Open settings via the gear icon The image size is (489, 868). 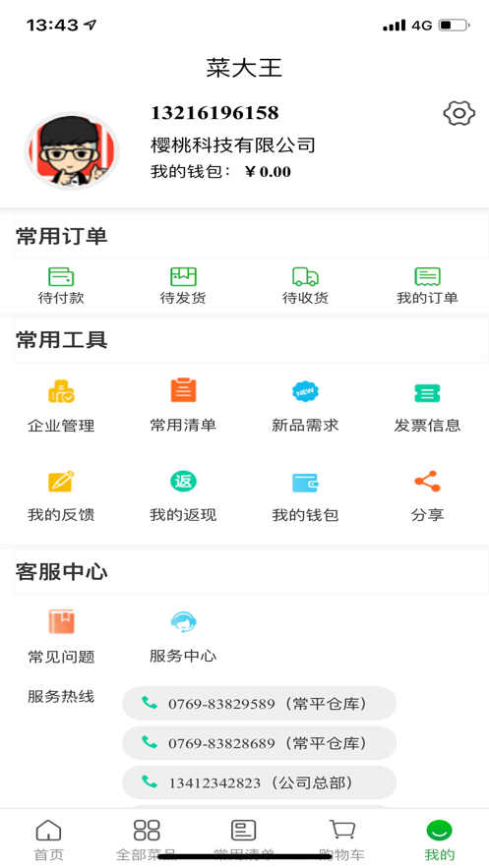(459, 113)
